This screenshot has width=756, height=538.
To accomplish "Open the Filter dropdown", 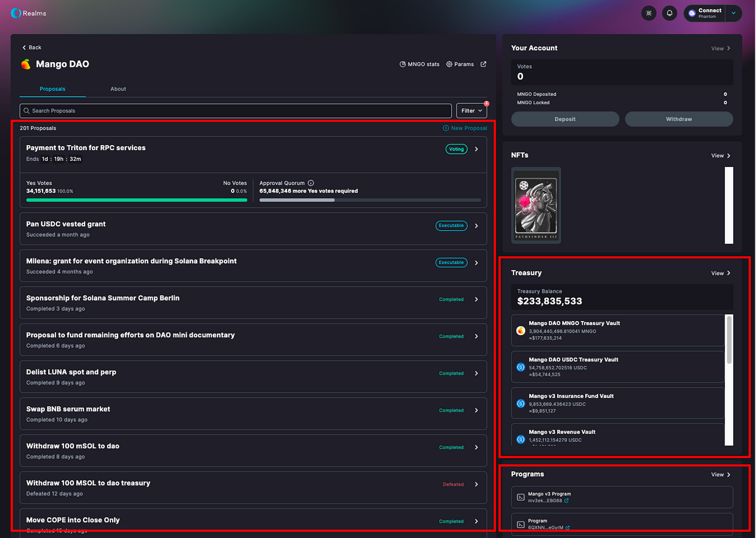I will (x=471, y=111).
